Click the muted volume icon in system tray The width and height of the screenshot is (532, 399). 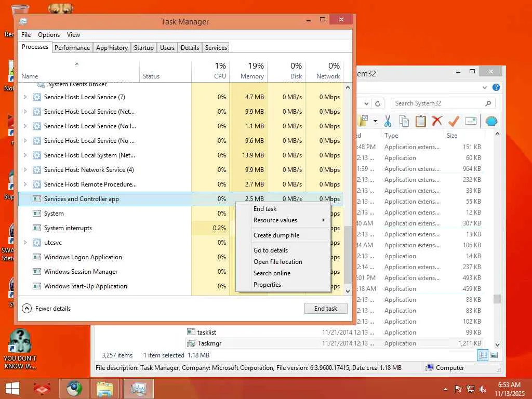coord(483,389)
